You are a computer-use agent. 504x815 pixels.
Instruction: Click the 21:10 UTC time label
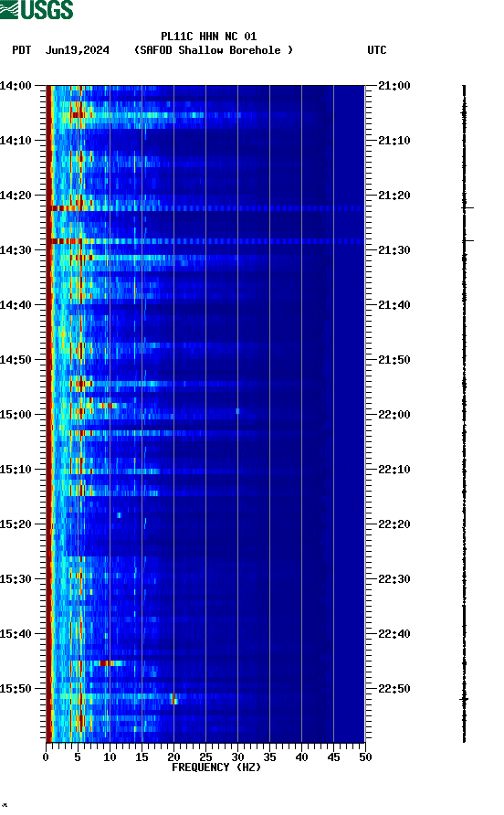pos(394,141)
